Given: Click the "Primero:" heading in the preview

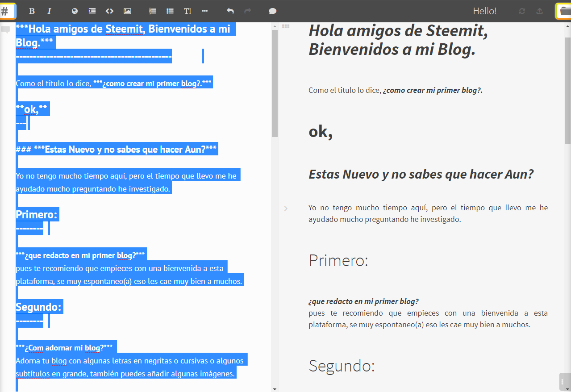Looking at the screenshot, I should (338, 260).
